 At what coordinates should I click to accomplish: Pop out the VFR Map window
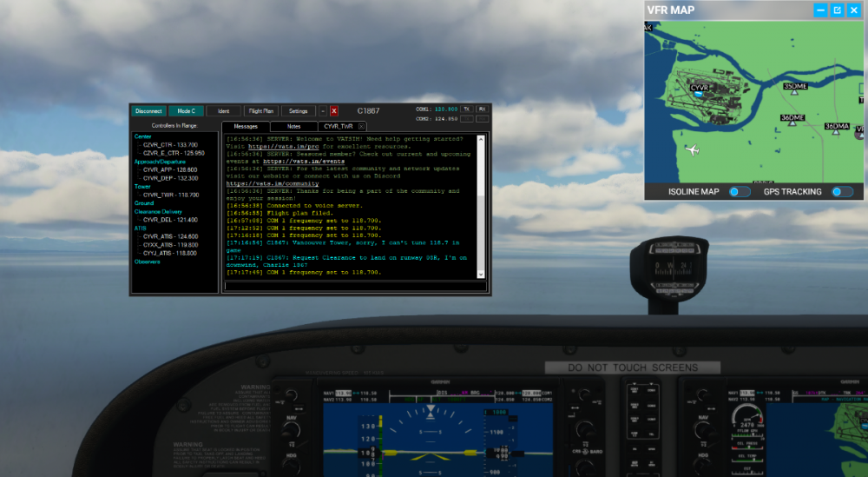[838, 10]
